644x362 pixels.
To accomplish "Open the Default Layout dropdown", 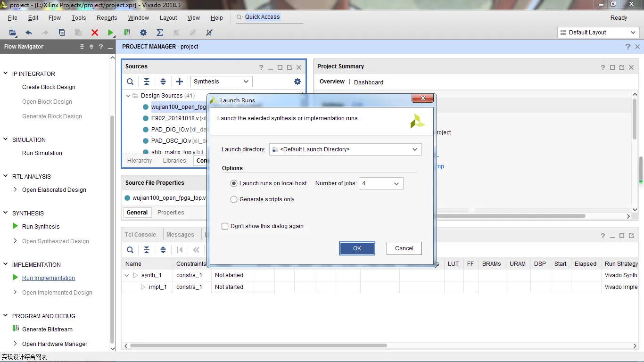I will click(x=598, y=33).
